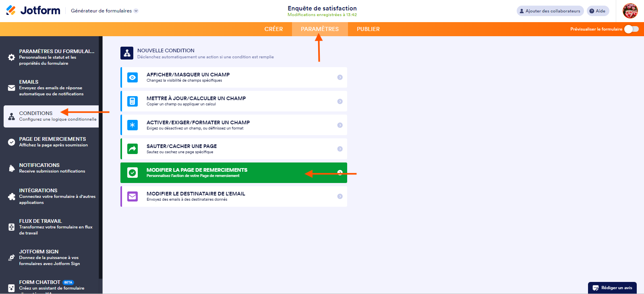The height and width of the screenshot is (294, 644).
Task: Open the Aide help button
Action: pos(598,11)
